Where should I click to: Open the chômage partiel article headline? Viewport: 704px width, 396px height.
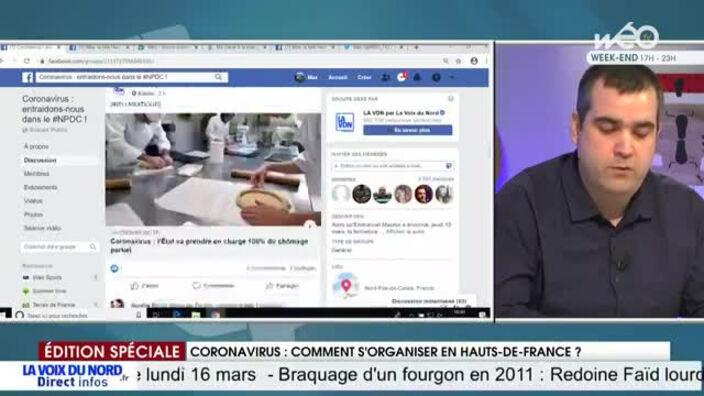pyautogui.click(x=209, y=245)
